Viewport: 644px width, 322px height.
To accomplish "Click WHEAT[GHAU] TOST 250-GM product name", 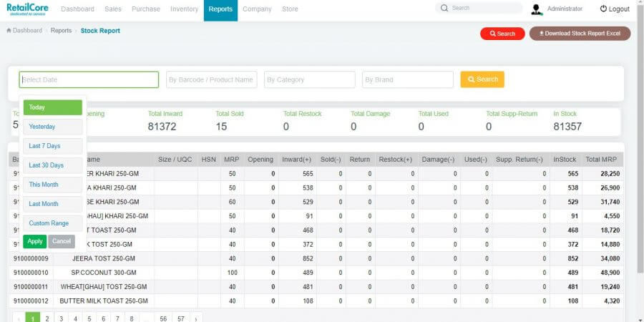I will (104, 287).
